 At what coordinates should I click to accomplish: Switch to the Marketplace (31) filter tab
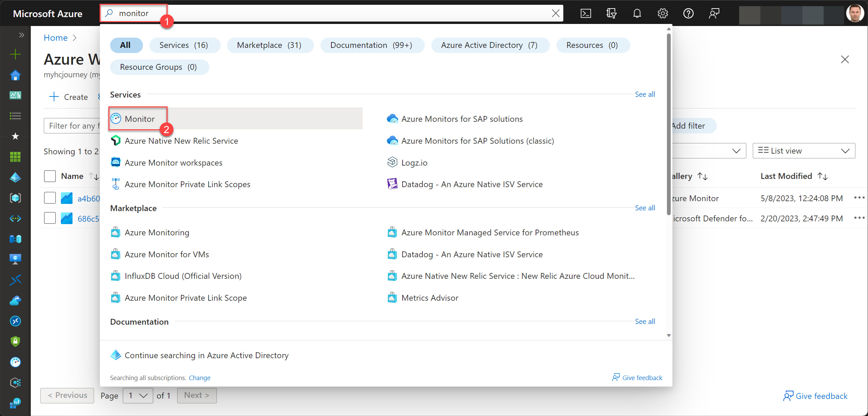(270, 45)
